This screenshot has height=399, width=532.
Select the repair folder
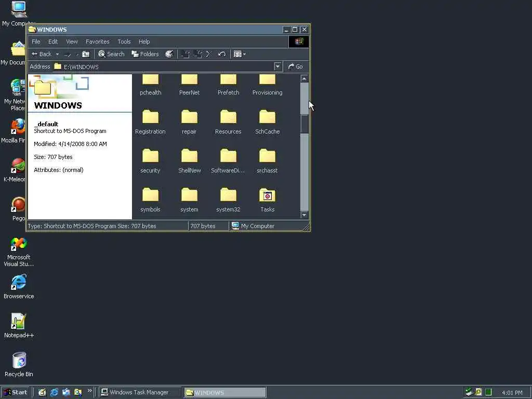coord(189,122)
